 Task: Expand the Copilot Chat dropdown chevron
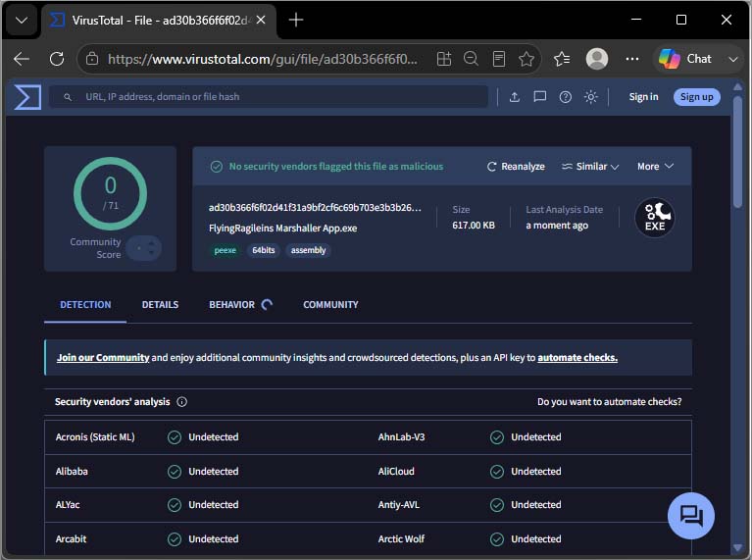[732, 59]
